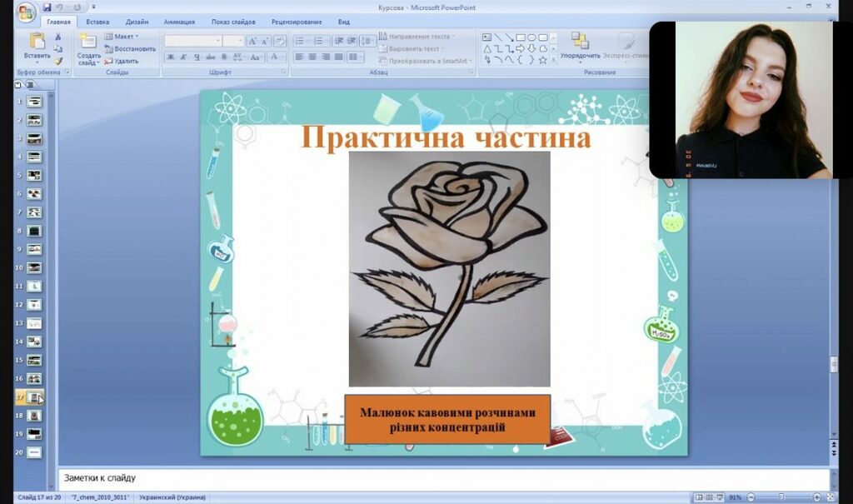Click the Format Painter brush icon
This screenshot has height=504, width=853.
click(x=58, y=61)
